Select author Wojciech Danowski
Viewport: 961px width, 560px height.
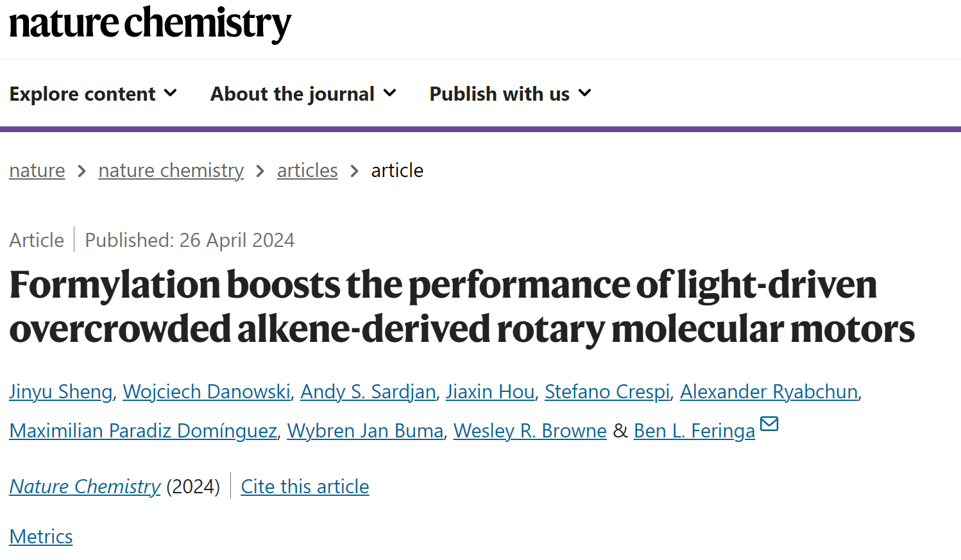[x=207, y=392]
